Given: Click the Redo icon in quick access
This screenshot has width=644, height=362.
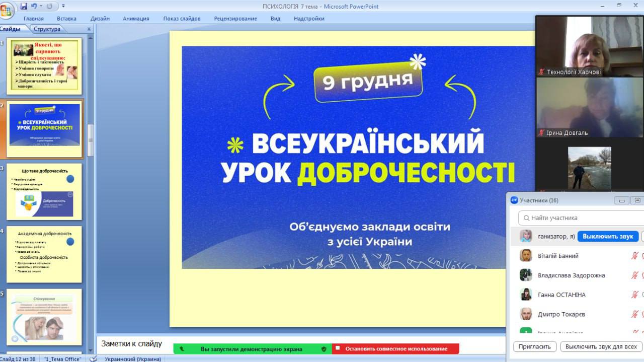Looking at the screenshot, I should [x=50, y=6].
